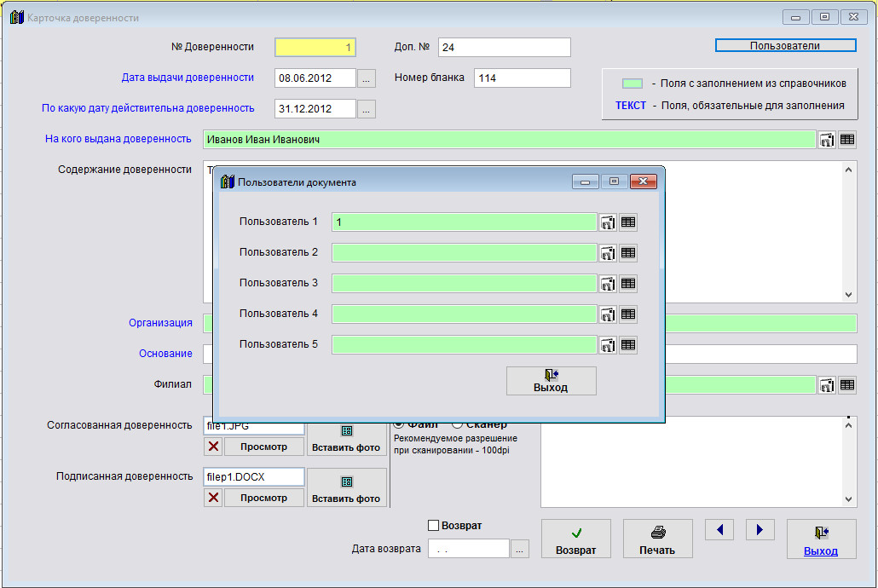The image size is (878, 588).
Task: Open reference lookup icon for Пользователь 5
Action: pos(608,345)
